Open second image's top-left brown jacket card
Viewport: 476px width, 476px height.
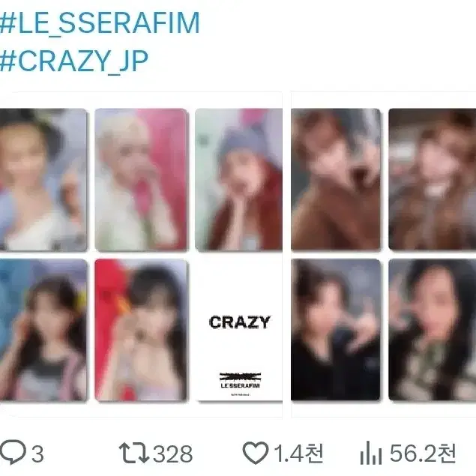coord(336,179)
